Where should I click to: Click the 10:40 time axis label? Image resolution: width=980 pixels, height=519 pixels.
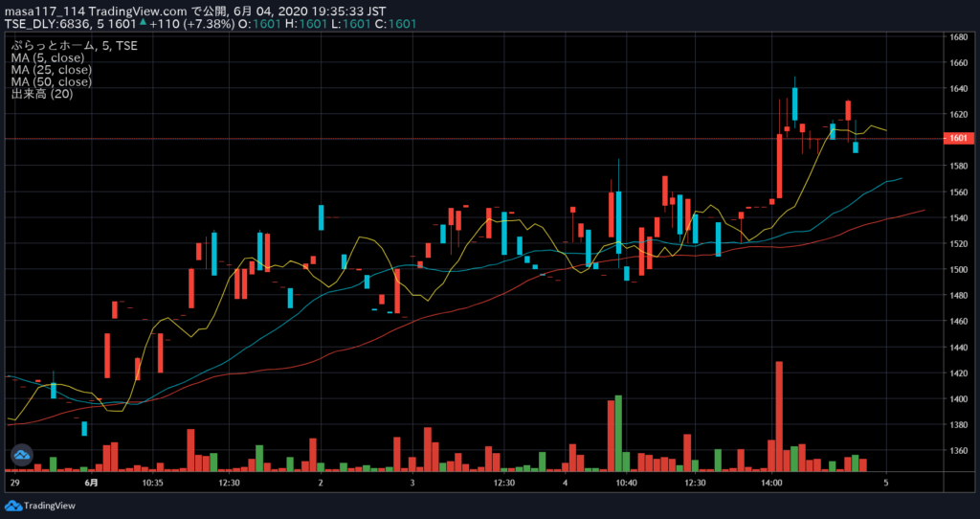(626, 483)
